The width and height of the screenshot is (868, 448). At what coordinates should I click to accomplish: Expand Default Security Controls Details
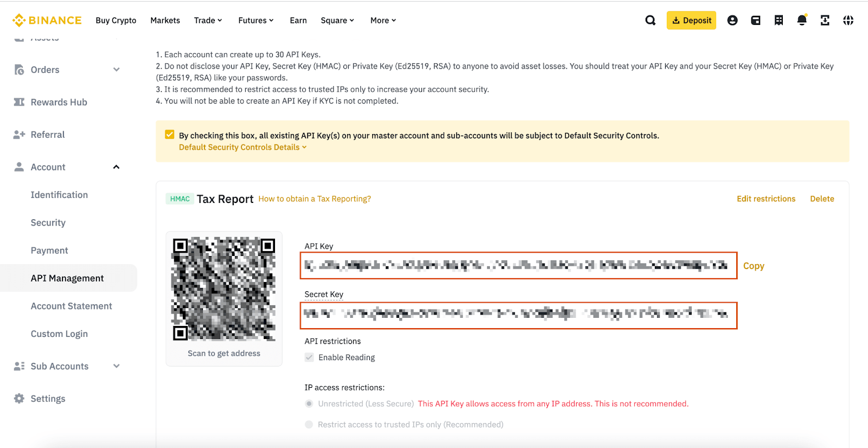[x=242, y=148]
